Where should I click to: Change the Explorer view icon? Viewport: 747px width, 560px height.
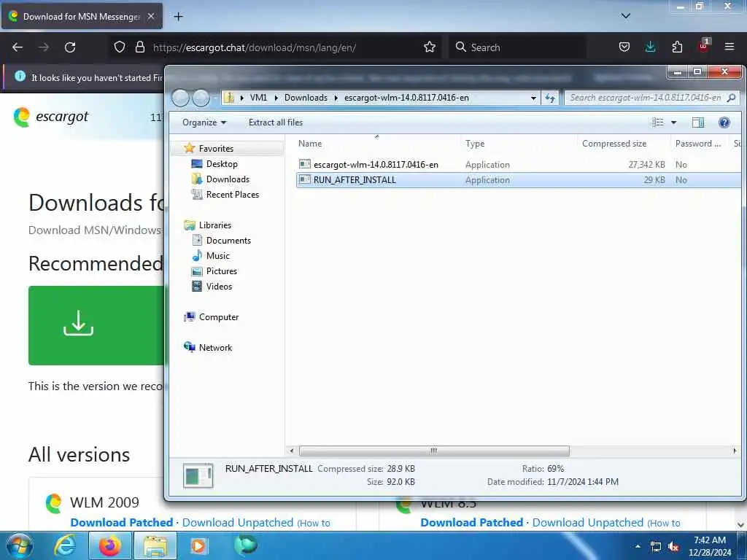point(657,122)
